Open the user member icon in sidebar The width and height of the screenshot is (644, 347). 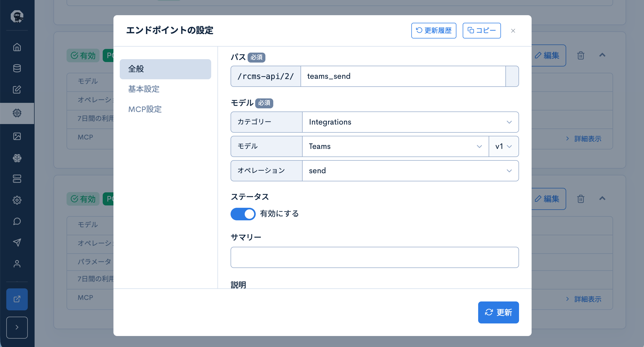[x=17, y=264]
